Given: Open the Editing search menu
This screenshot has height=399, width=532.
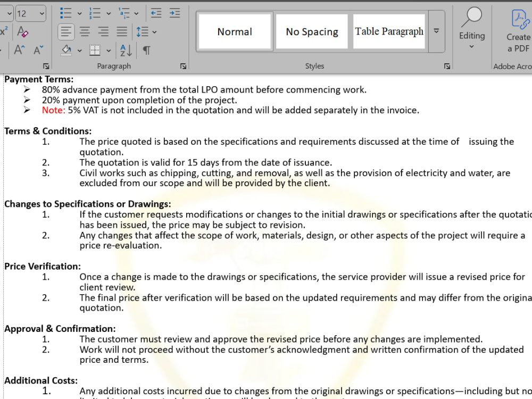Looking at the screenshot, I should click(x=471, y=28).
